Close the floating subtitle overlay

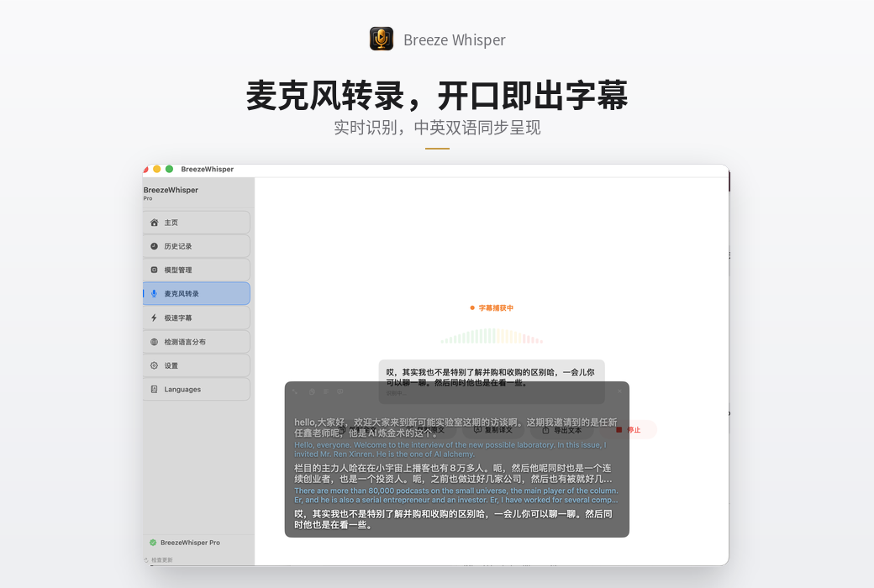[619, 391]
